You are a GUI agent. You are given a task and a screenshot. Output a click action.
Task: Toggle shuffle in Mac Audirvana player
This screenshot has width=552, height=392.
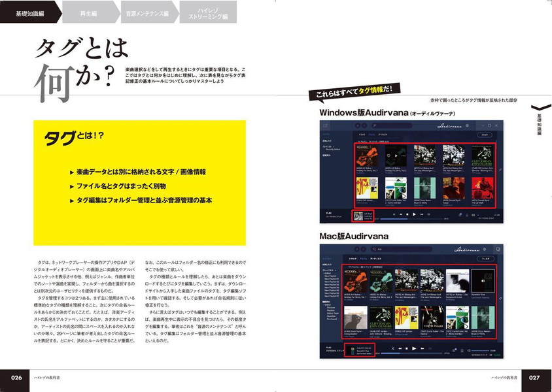[x=393, y=348]
